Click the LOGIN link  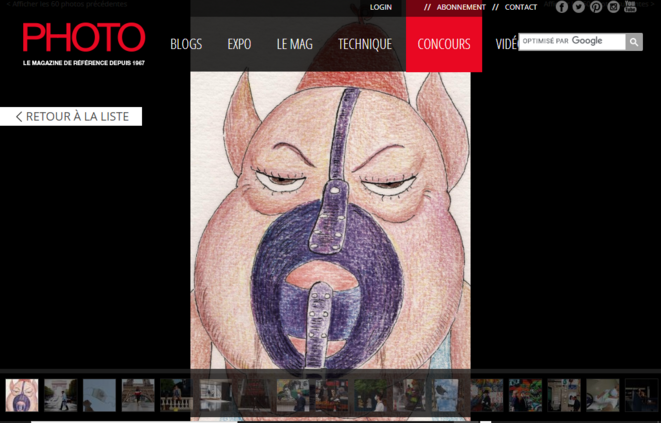[381, 7]
